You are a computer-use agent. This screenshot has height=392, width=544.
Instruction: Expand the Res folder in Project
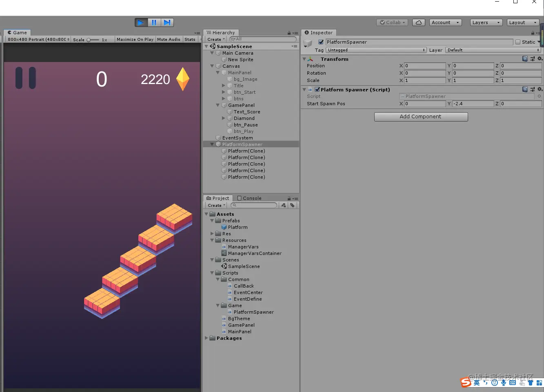[212, 234]
